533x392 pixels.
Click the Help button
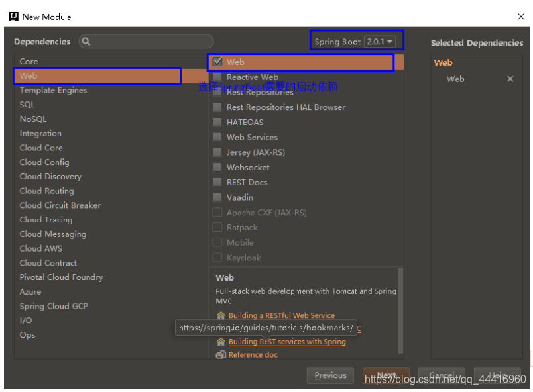(x=497, y=375)
